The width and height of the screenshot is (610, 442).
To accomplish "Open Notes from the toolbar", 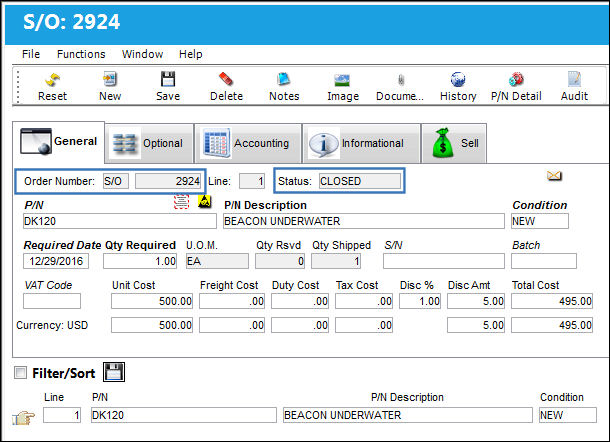I will pyautogui.click(x=284, y=79).
